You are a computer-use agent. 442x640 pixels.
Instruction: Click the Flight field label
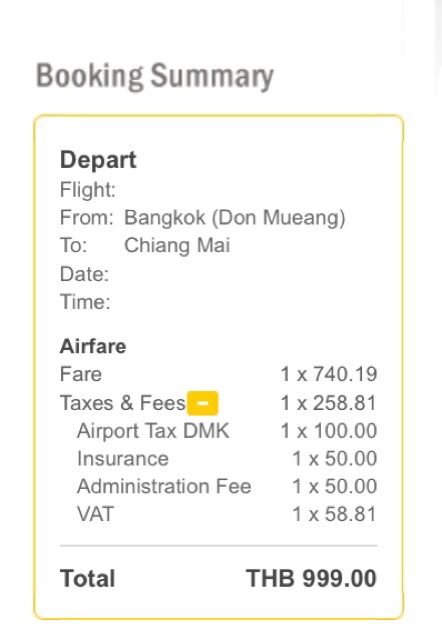point(88,190)
